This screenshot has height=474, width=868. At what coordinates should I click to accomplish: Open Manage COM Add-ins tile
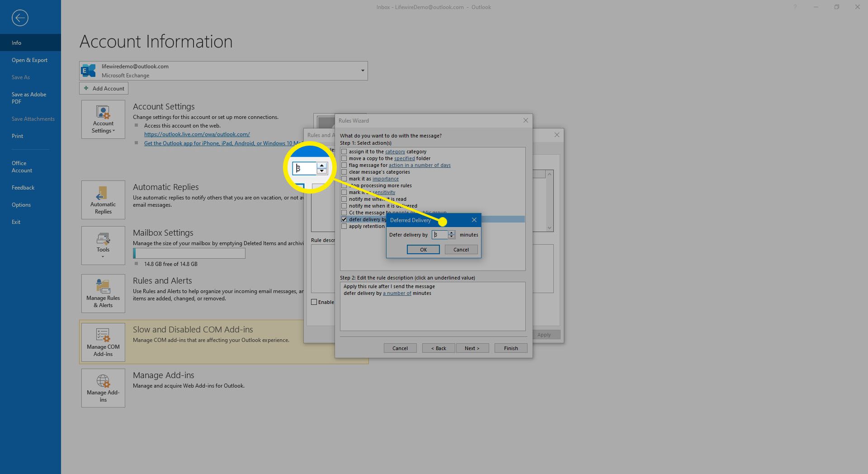[103, 342]
